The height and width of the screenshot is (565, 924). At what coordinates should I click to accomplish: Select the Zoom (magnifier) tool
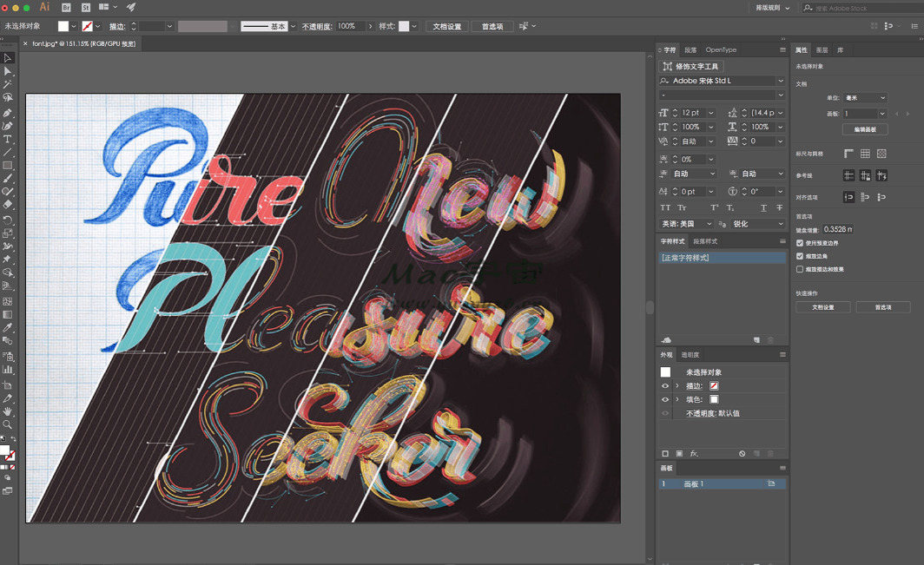(x=8, y=424)
